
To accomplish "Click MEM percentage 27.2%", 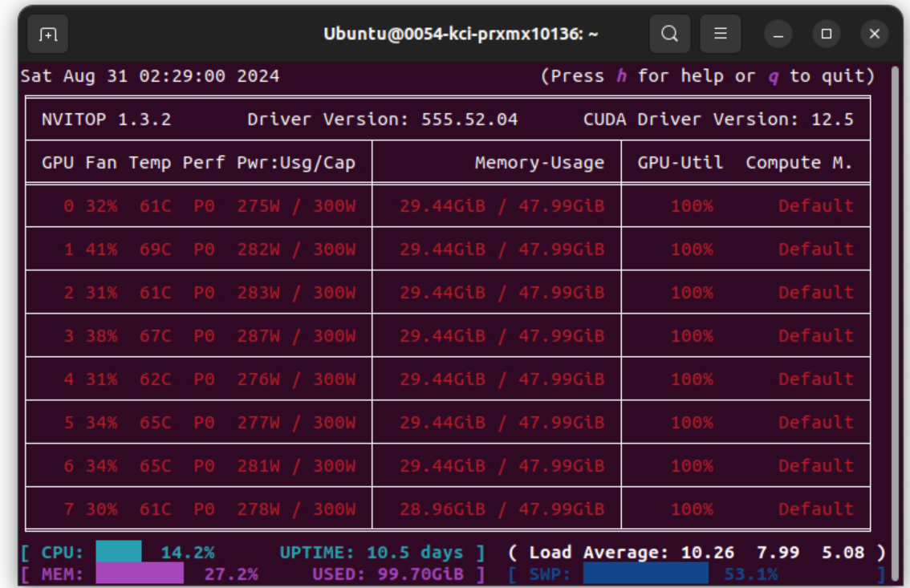I will coord(231,574).
